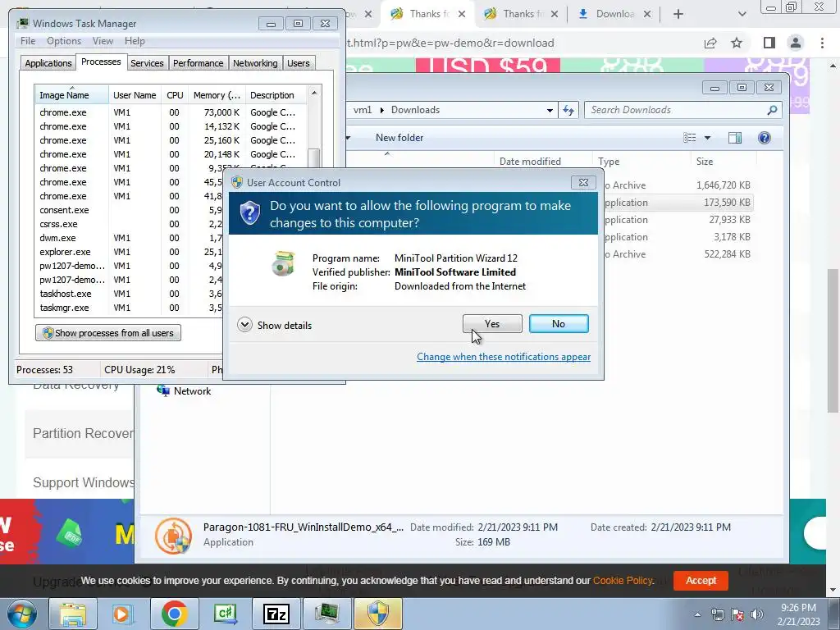Sort processes by CPU column
The image size is (840, 630).
(175, 95)
